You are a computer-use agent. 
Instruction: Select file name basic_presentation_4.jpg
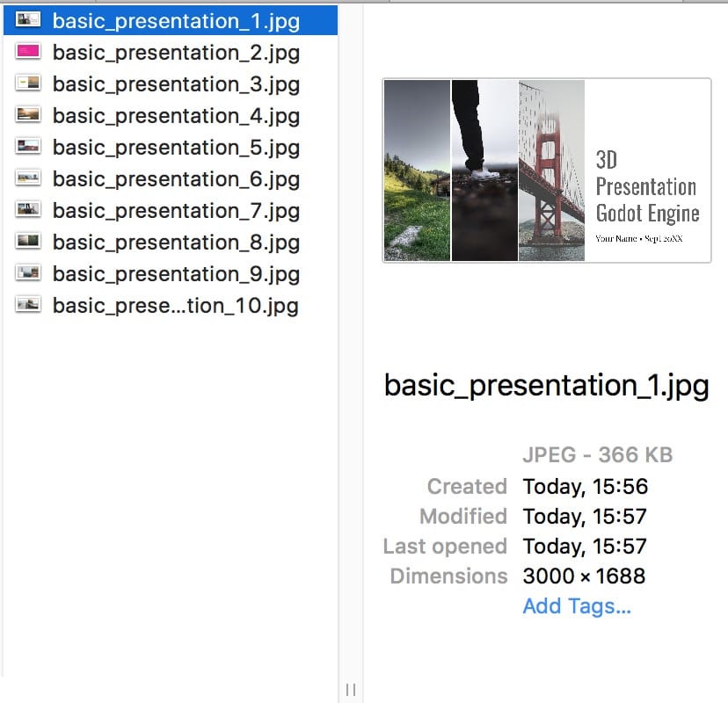tap(176, 116)
